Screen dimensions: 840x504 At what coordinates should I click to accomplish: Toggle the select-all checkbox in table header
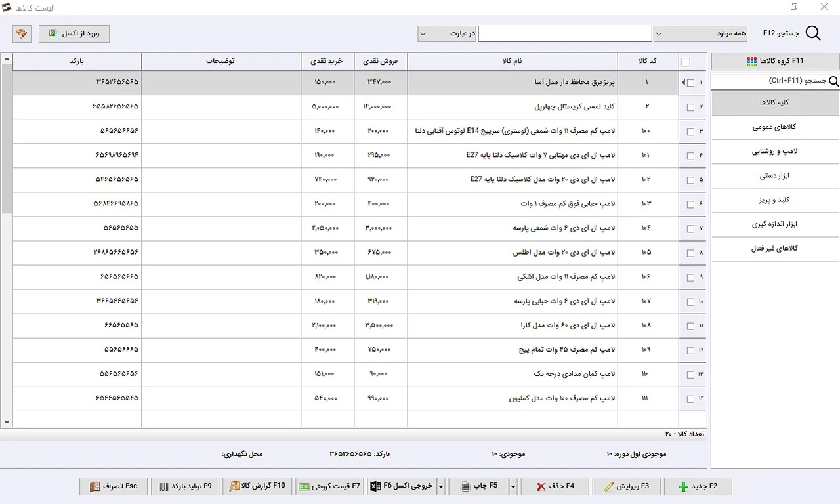[x=686, y=62]
